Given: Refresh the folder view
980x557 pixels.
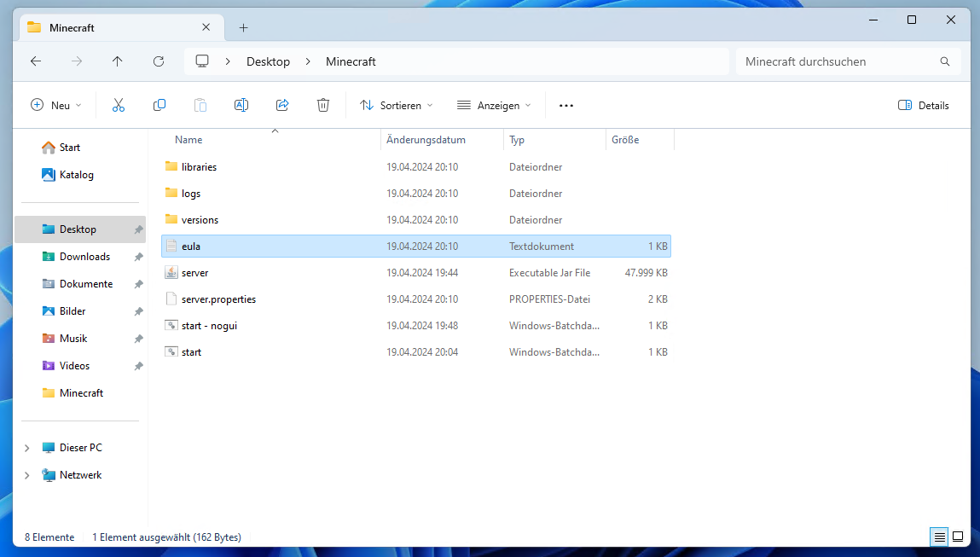Looking at the screenshot, I should point(159,61).
